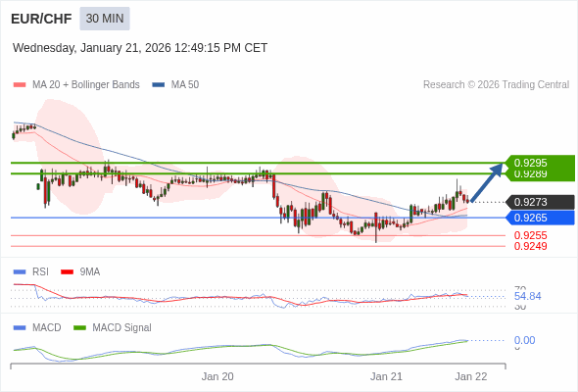Image resolution: width=578 pixels, height=392 pixels.
Task: Click the 'Jan 21' time axis label
Action: [x=386, y=376]
